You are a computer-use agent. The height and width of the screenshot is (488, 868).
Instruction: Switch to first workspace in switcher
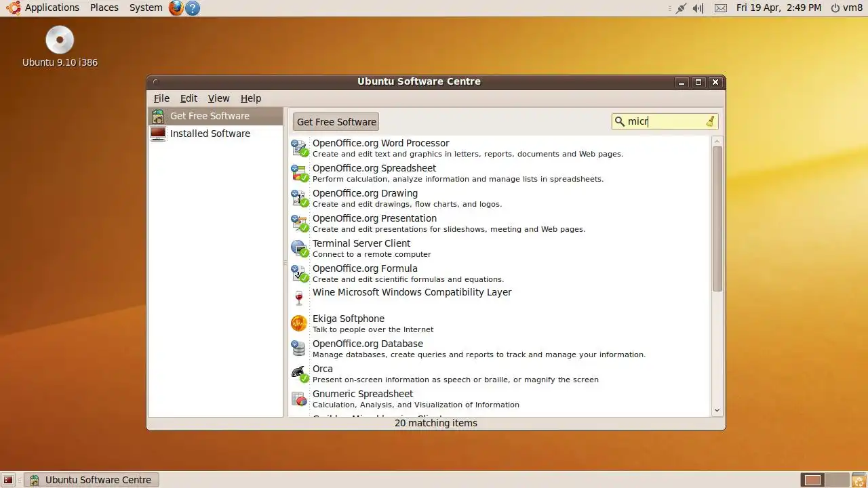(812, 480)
